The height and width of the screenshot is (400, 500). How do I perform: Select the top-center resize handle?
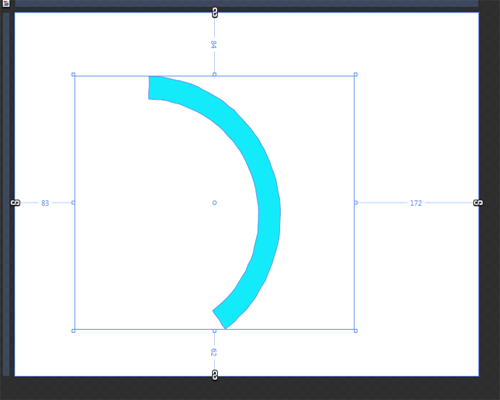tap(214, 75)
